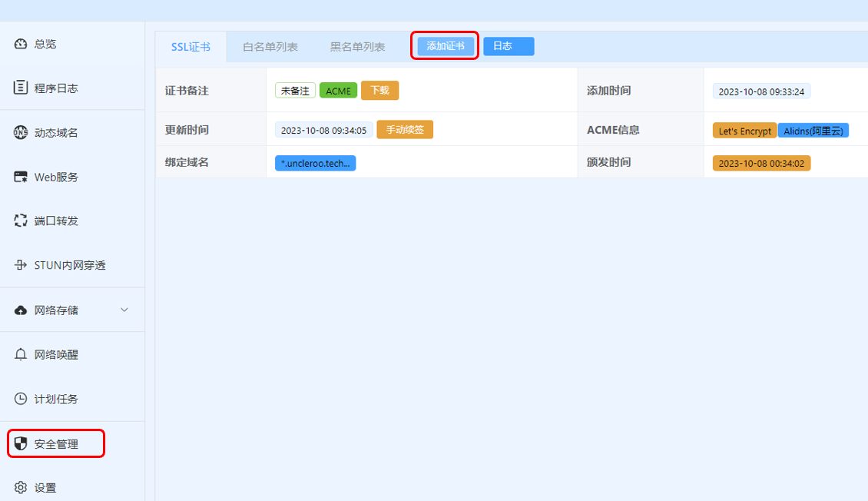
Task: Open STUN内网穿透 section
Action: (x=70, y=265)
